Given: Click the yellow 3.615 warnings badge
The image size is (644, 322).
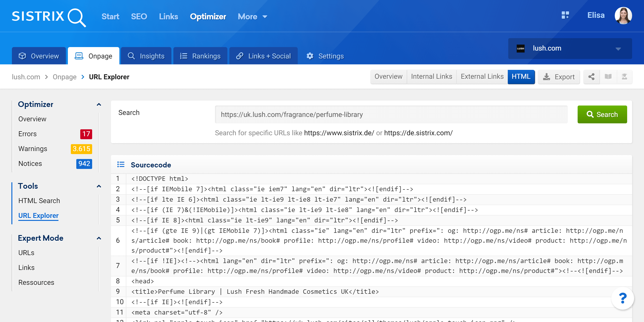Looking at the screenshot, I should (x=81, y=149).
